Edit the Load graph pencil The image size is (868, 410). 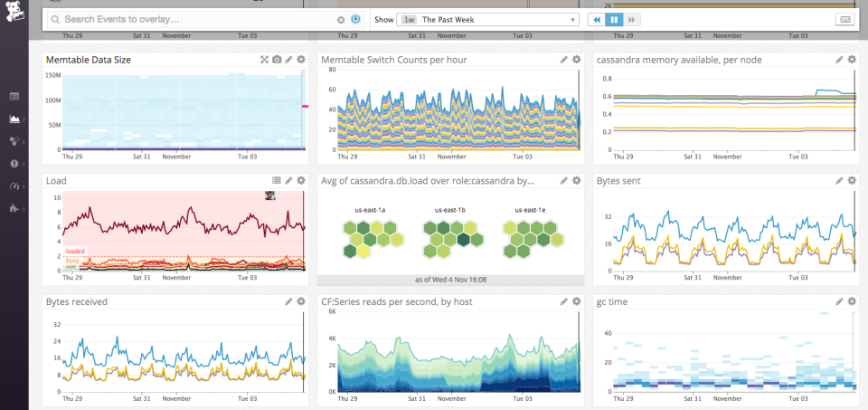point(288,180)
